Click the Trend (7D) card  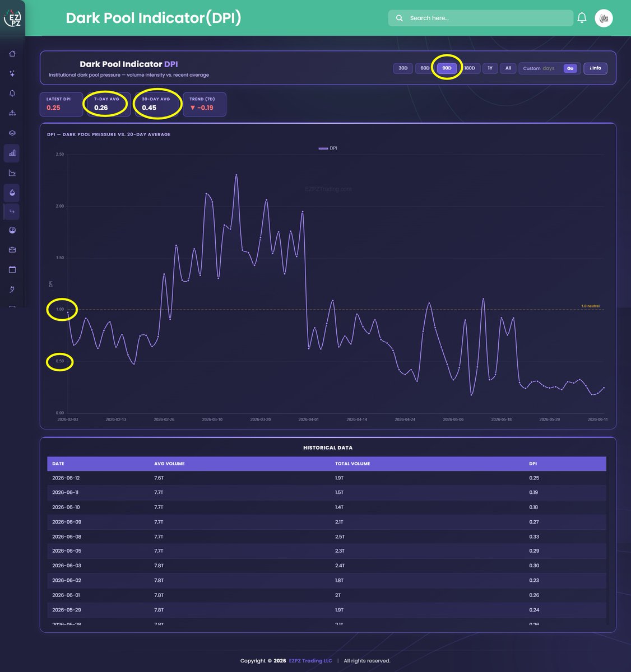(x=205, y=104)
